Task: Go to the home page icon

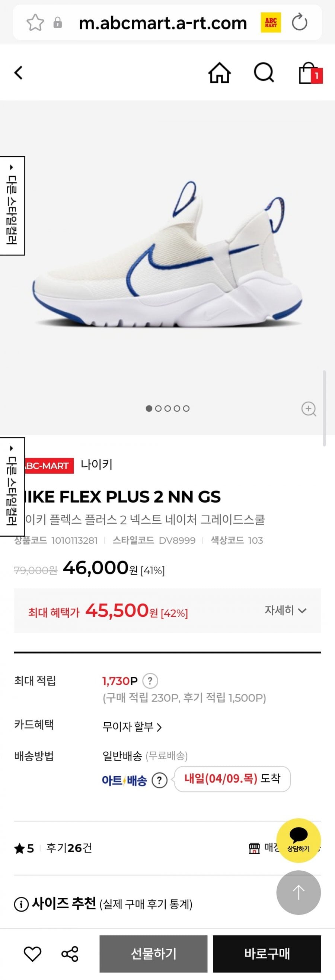Action: coord(219,72)
